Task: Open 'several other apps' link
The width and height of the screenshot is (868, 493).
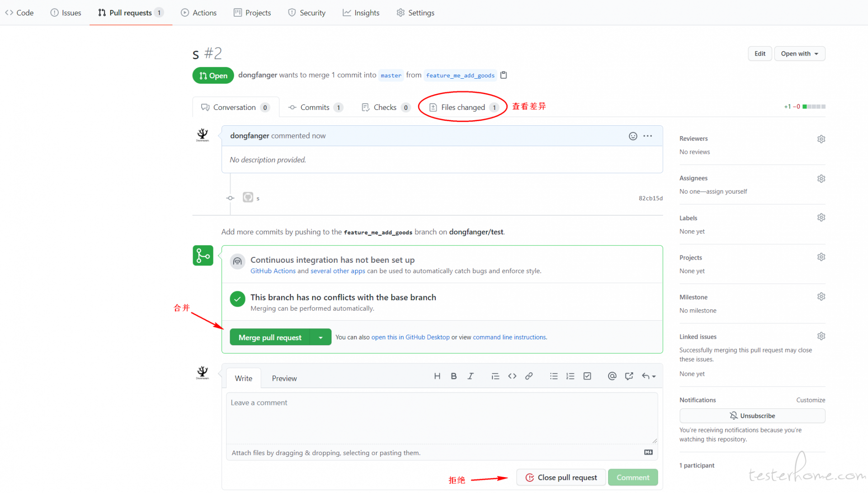Action: tap(338, 271)
